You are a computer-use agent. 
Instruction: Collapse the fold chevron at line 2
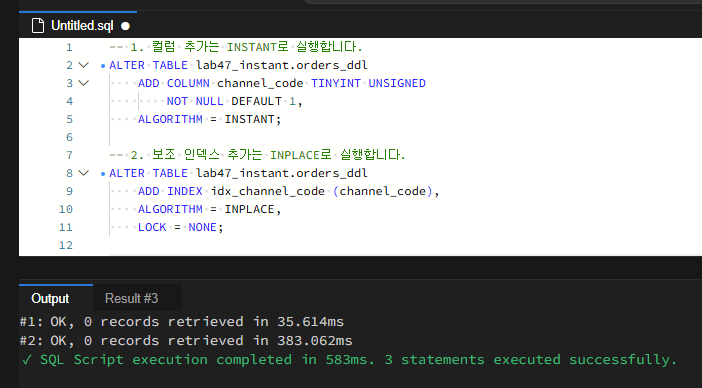[x=84, y=65]
